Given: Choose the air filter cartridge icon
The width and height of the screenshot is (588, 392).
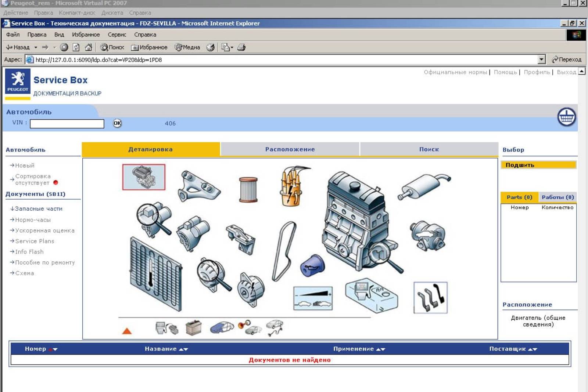Looking at the screenshot, I should tap(248, 189).
